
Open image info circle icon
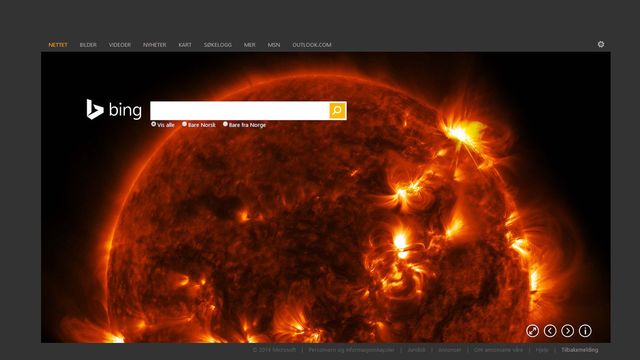coord(585,331)
